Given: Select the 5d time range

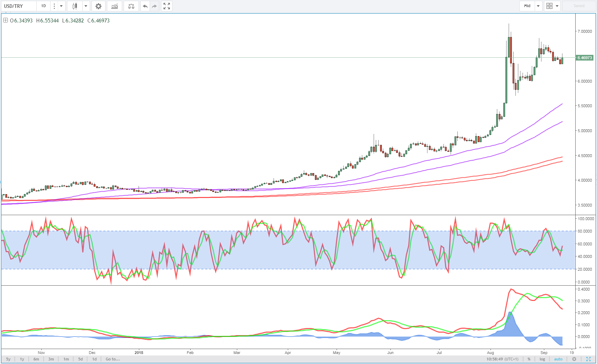Looking at the screenshot, I should (x=81, y=359).
